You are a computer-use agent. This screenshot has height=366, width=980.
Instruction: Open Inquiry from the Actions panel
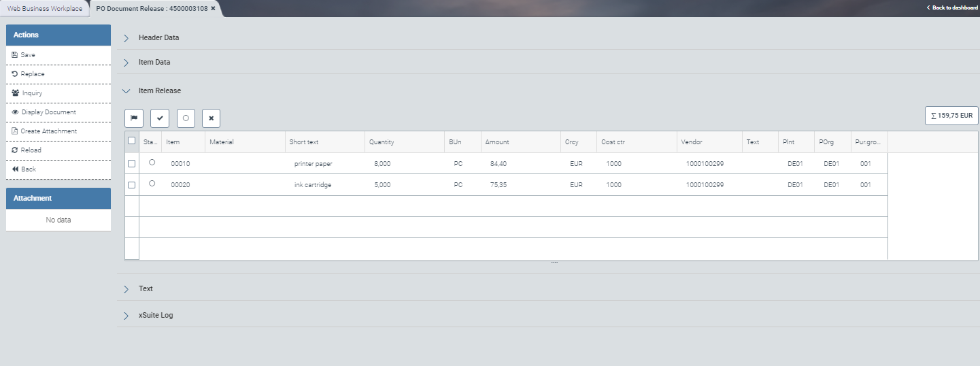[x=32, y=93]
